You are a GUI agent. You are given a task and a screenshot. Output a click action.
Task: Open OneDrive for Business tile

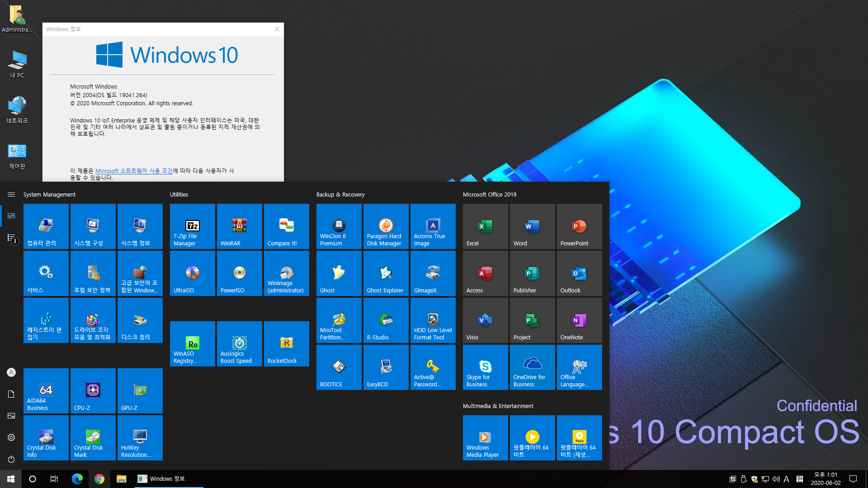pos(533,367)
